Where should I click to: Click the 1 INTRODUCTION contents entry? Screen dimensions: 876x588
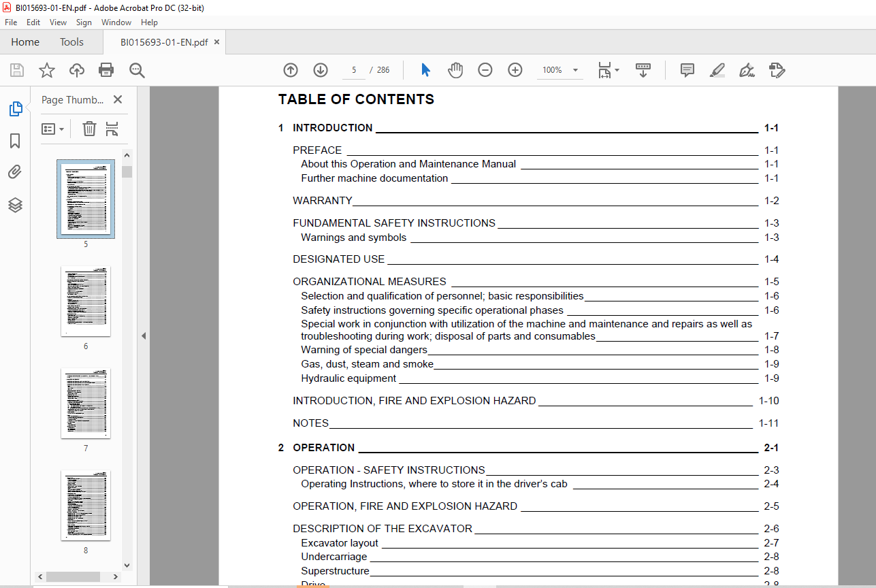pos(528,128)
